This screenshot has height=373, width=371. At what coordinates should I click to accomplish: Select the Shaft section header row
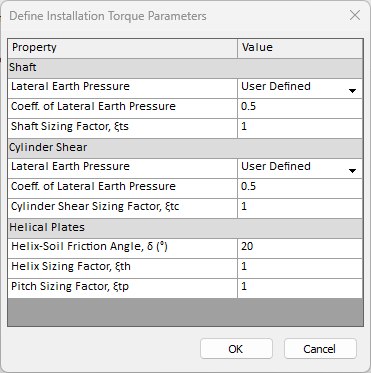[185, 68]
